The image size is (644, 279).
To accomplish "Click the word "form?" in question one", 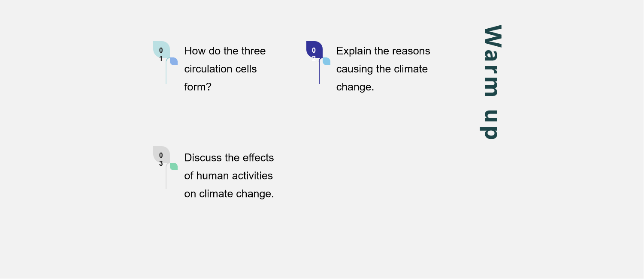I will click(198, 87).
